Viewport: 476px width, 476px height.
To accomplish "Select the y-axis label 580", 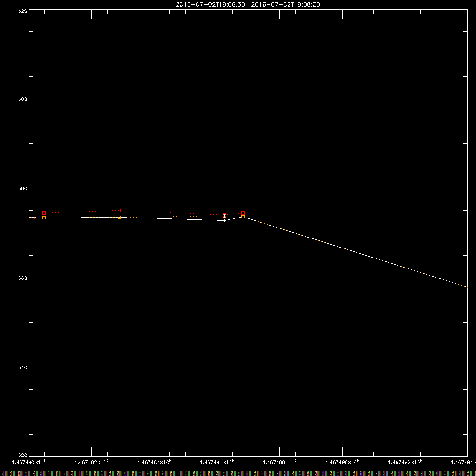I will [23, 189].
